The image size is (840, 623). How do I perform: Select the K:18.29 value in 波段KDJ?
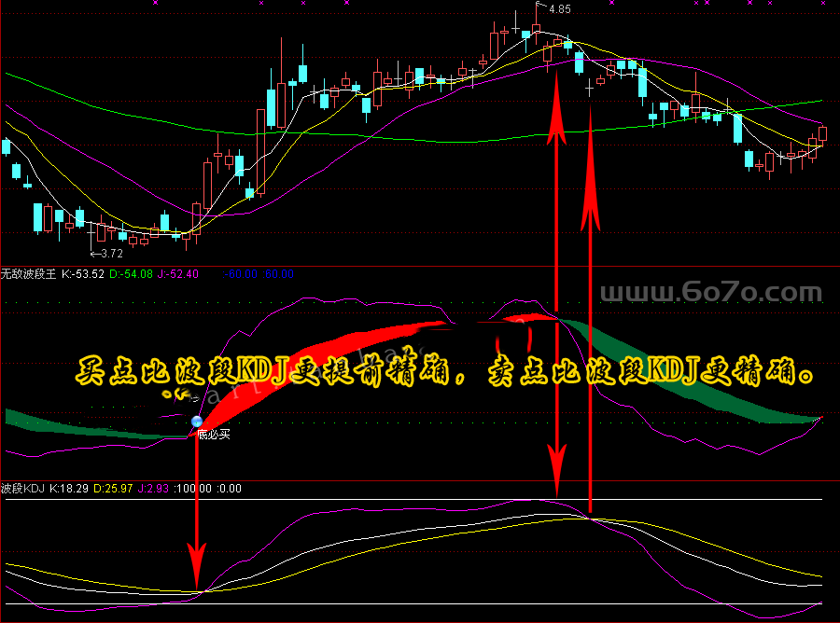[x=69, y=488]
